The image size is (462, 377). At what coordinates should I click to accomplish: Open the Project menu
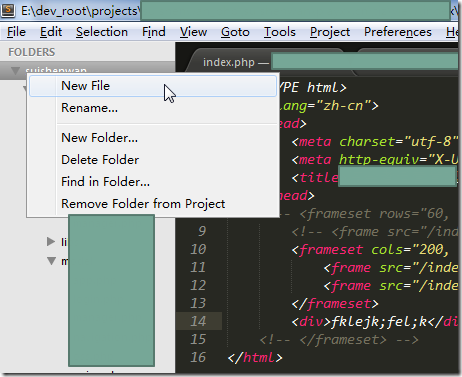(x=330, y=32)
